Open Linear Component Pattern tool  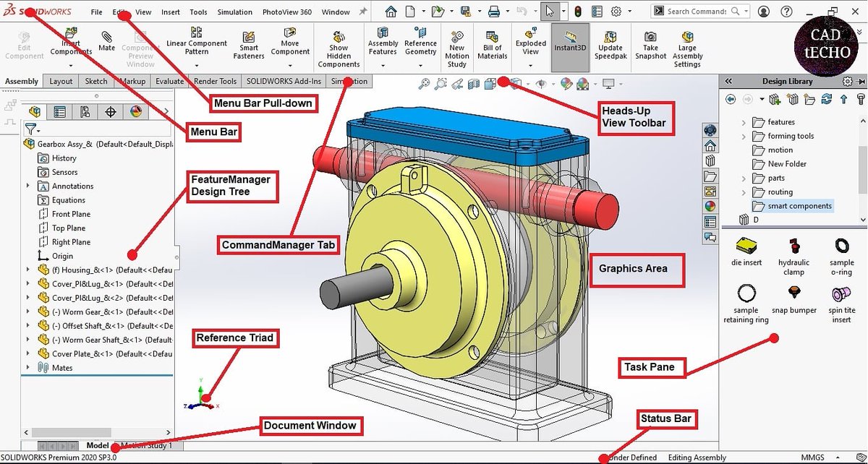[197, 42]
